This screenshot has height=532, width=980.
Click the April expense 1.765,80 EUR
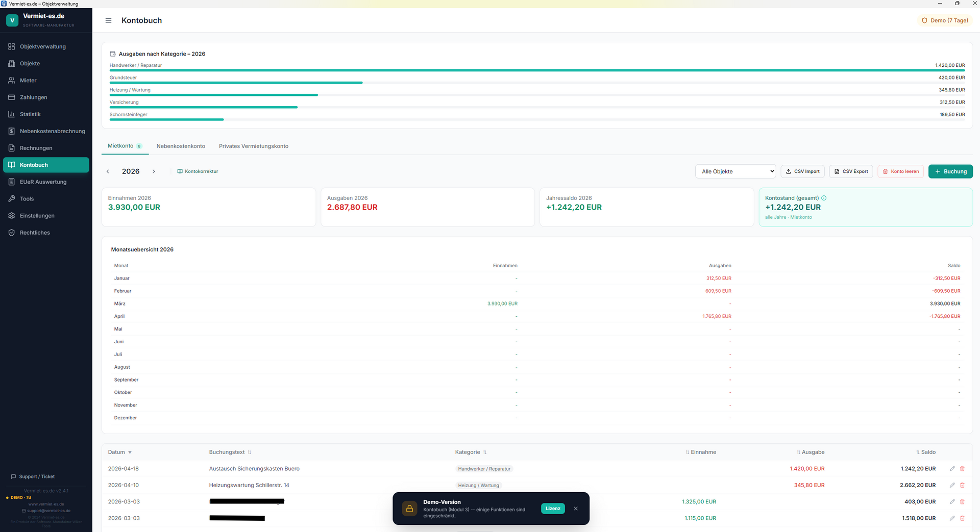coord(717,316)
